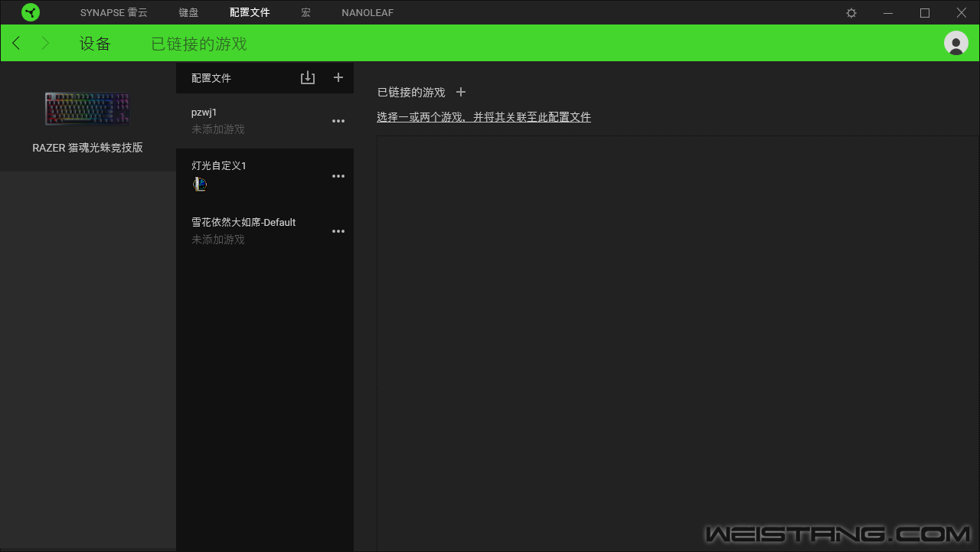Open the user account avatar
Screen dimensions: 980x552
[956, 43]
